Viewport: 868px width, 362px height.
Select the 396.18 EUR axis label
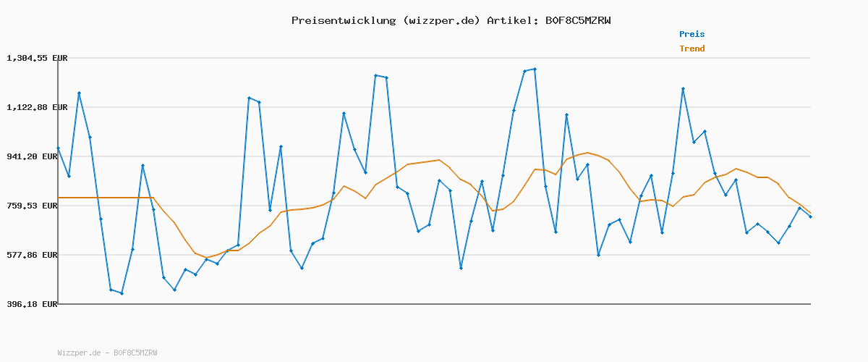[32, 305]
